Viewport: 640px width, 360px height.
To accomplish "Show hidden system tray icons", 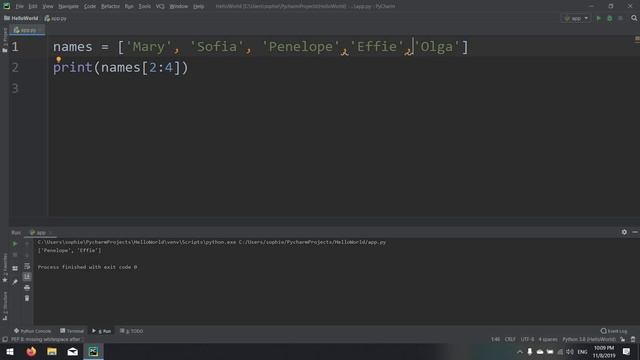I will (x=520, y=352).
